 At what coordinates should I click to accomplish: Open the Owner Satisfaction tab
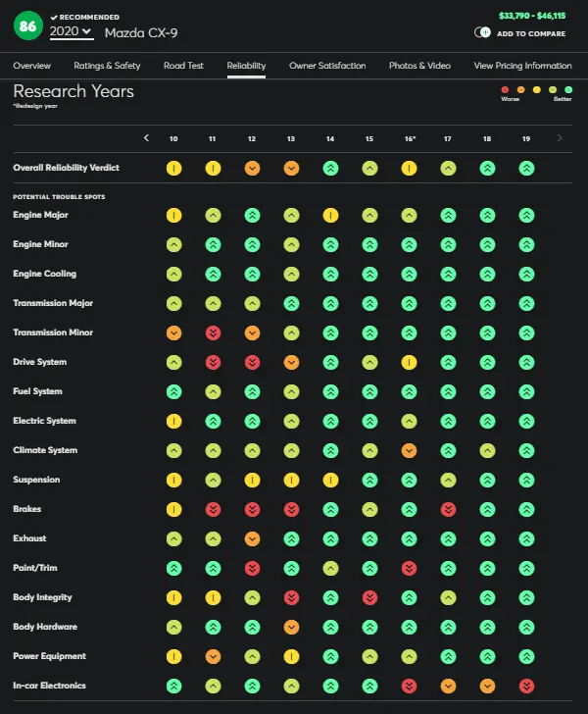click(x=327, y=66)
